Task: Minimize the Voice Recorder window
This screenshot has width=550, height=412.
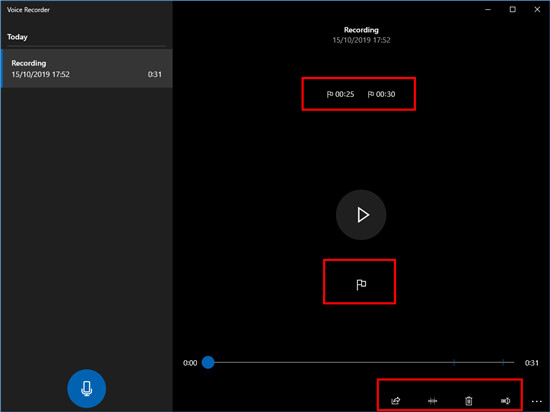Action: 488,9
